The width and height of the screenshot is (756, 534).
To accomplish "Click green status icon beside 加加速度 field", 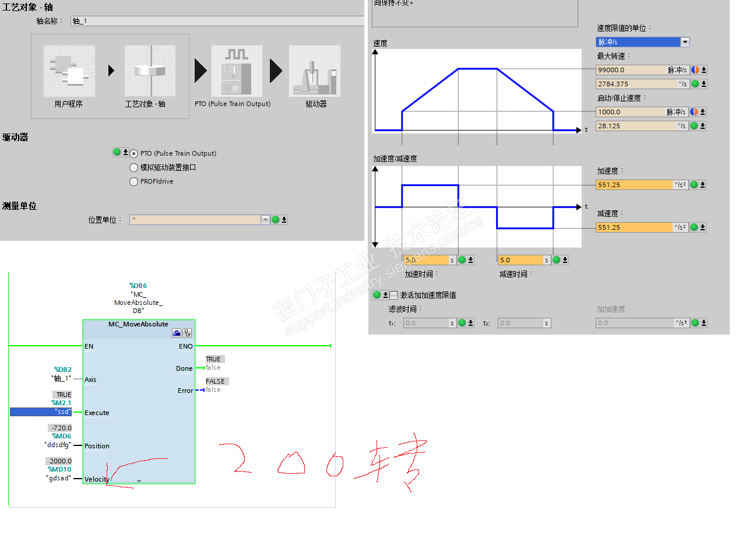I will (694, 323).
